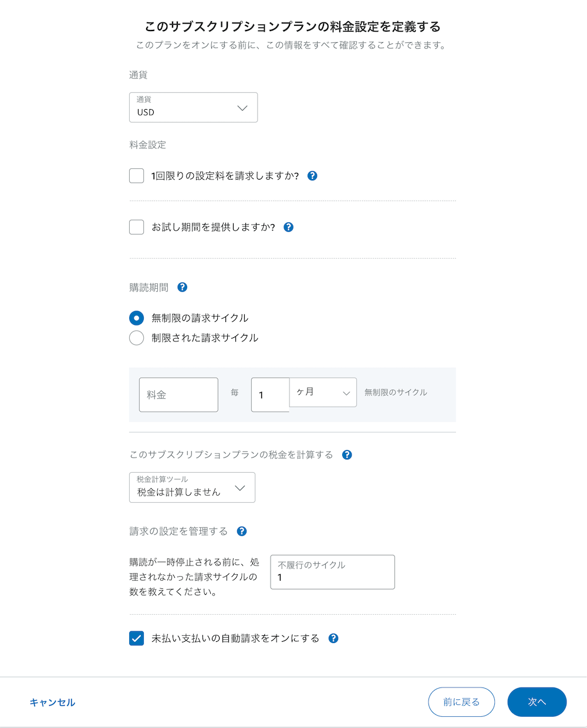Expand the ヶ月 billing interval dropdown
587x728 pixels.
coord(323,392)
